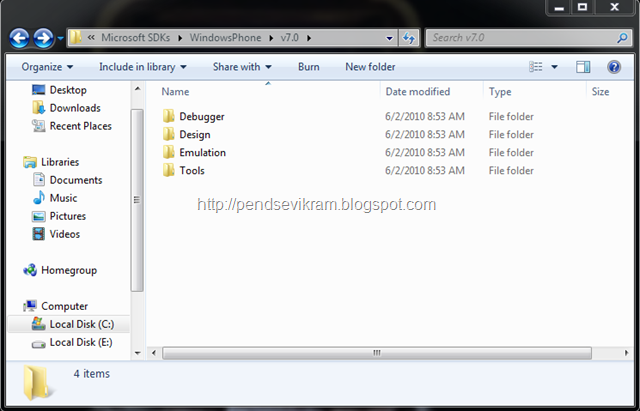
Task: Select Desktop in navigation pane
Action: point(68,90)
